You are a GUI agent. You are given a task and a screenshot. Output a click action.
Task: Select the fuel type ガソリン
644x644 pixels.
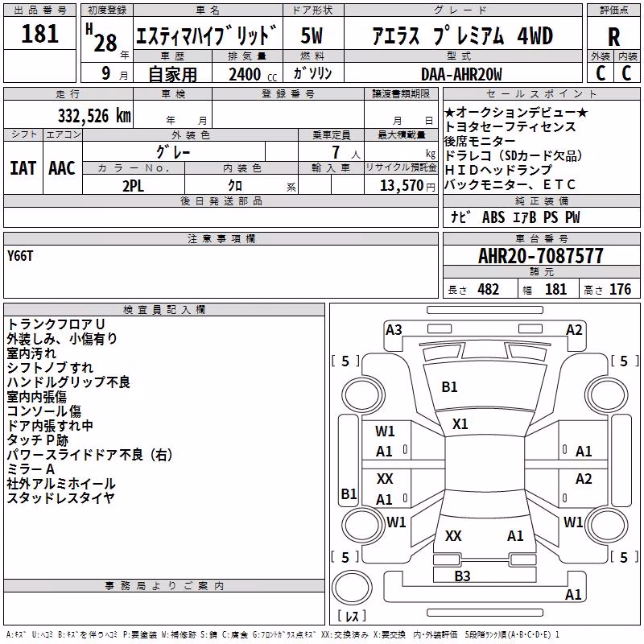point(312,73)
